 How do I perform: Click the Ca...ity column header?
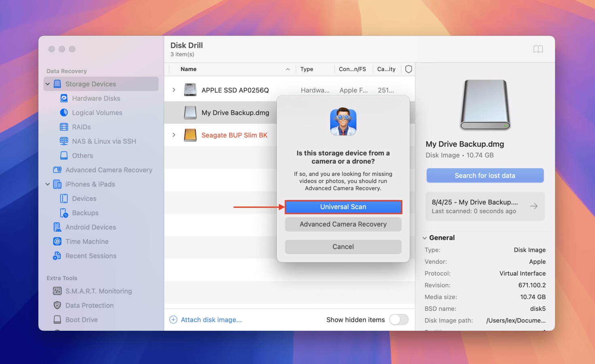pyautogui.click(x=386, y=69)
